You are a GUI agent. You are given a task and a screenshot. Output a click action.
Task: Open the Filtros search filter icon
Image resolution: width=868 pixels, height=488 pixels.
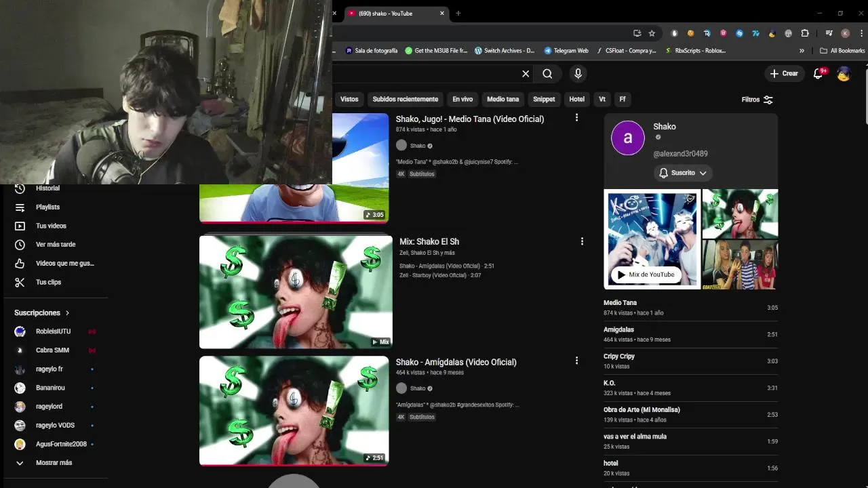[768, 100]
